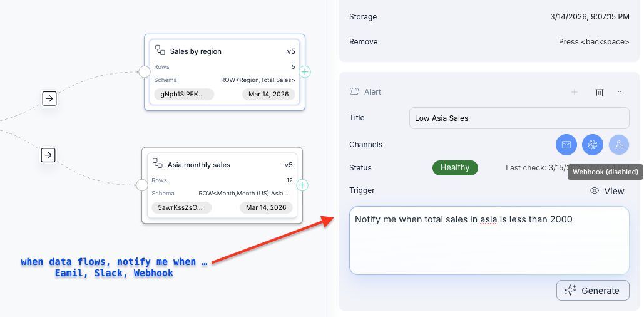The width and height of the screenshot is (644, 317).
Task: Select the Asia monthly sales node
Action: click(222, 165)
